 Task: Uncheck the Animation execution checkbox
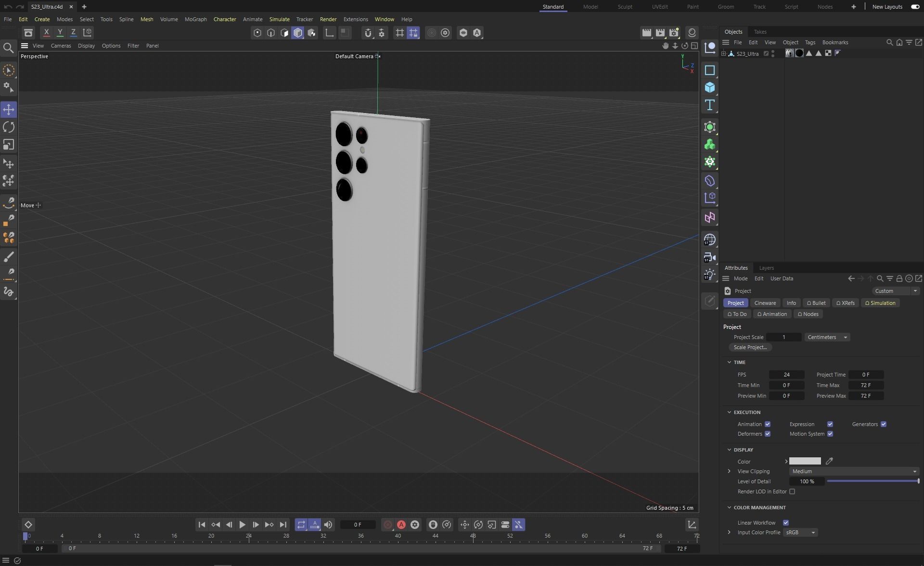(x=768, y=424)
